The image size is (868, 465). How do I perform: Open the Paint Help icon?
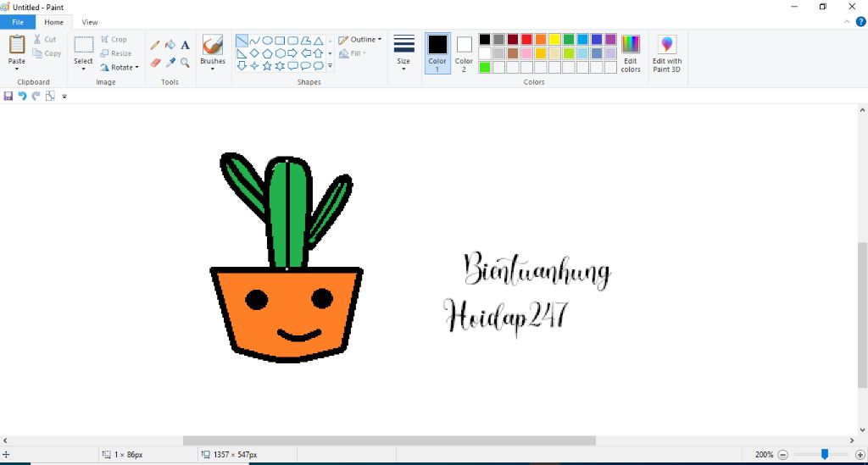[861, 22]
